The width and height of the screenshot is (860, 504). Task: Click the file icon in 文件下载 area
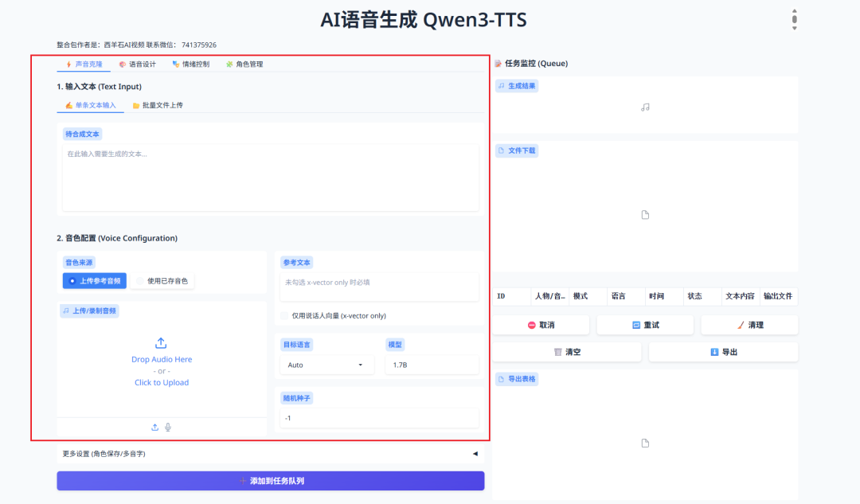[645, 214]
